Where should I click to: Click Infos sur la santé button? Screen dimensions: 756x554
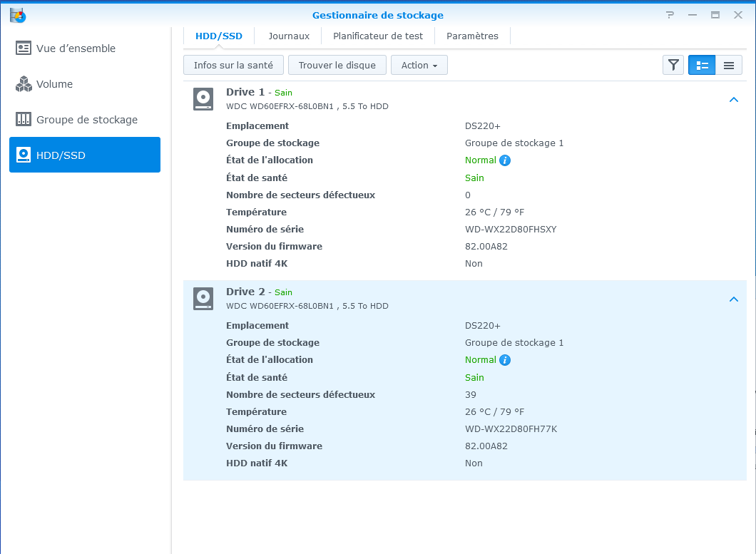pos(233,66)
